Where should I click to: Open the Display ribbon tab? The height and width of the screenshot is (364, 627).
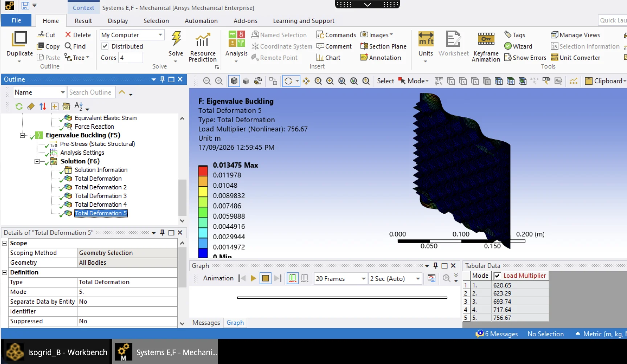(118, 21)
